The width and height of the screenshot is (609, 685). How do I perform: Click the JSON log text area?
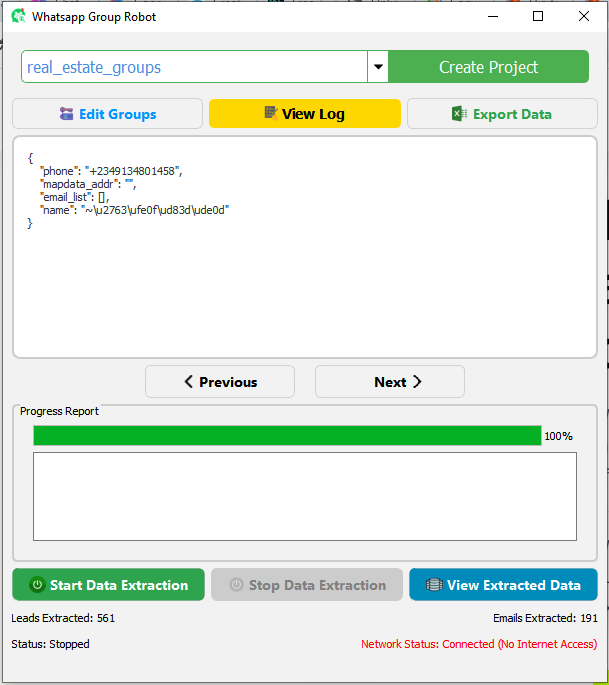tap(305, 247)
